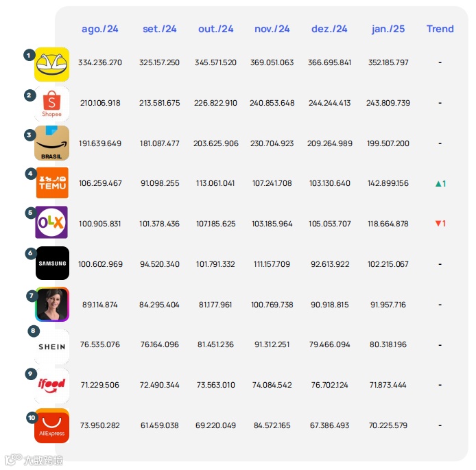Click the value 73.950.282
Viewport: 476px width, 470px height.
[x=100, y=425]
